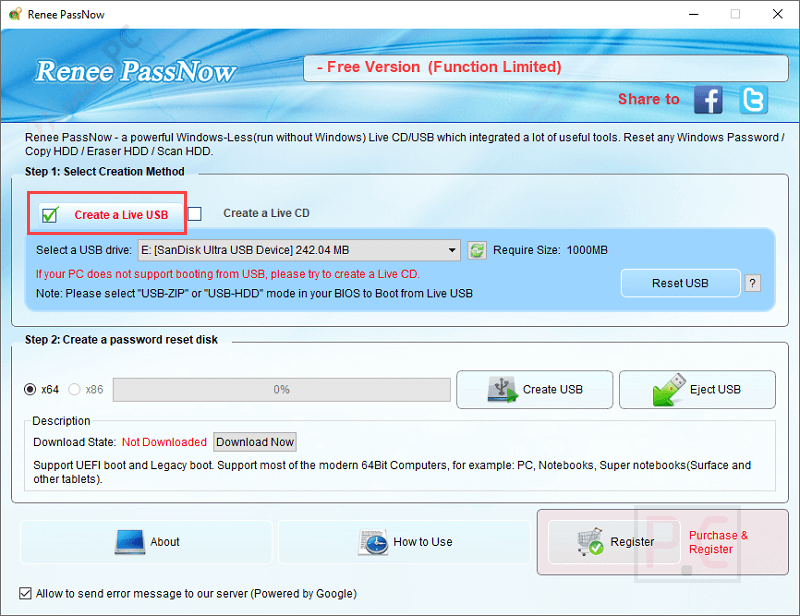Expand the Select a USB drive dropdown
The image size is (800, 616).
tap(299, 250)
